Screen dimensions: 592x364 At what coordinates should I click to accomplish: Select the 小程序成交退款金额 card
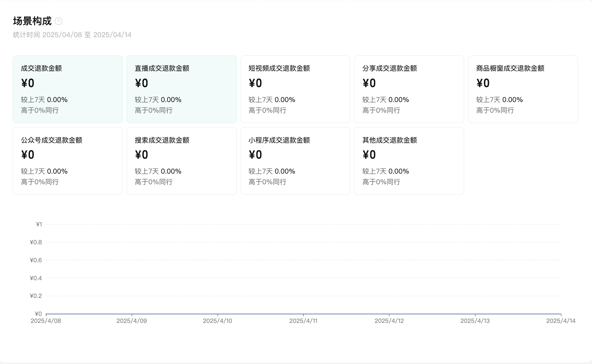295,161
